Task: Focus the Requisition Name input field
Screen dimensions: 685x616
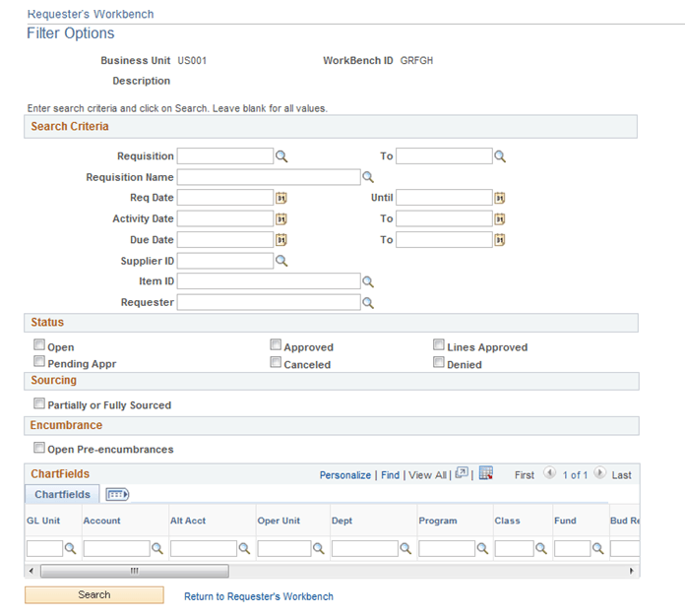Action: pyautogui.click(x=269, y=177)
